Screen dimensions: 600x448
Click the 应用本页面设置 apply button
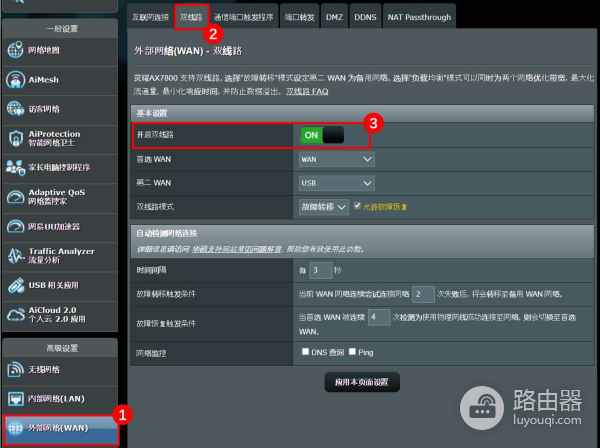pos(362,382)
